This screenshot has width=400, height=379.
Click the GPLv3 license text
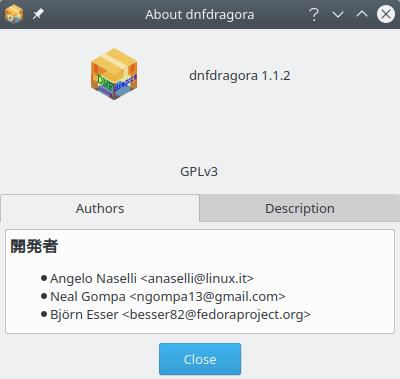199,172
